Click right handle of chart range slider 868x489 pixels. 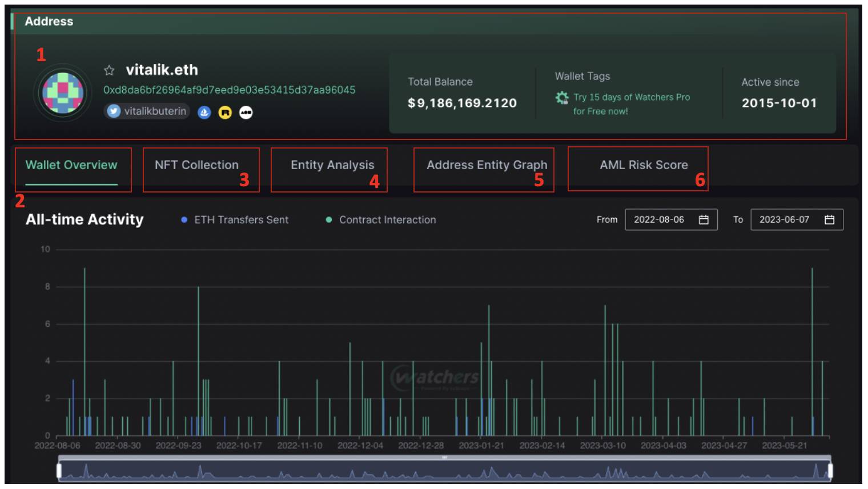830,471
